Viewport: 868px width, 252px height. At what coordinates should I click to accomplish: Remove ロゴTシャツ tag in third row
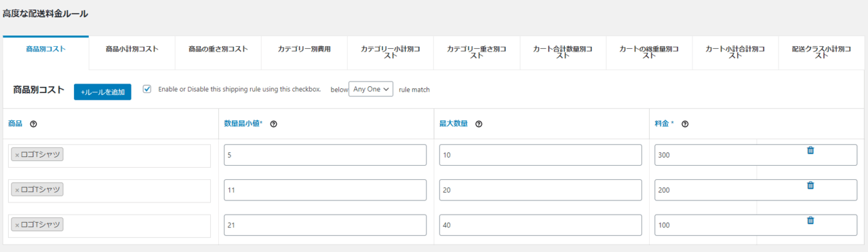point(17,225)
